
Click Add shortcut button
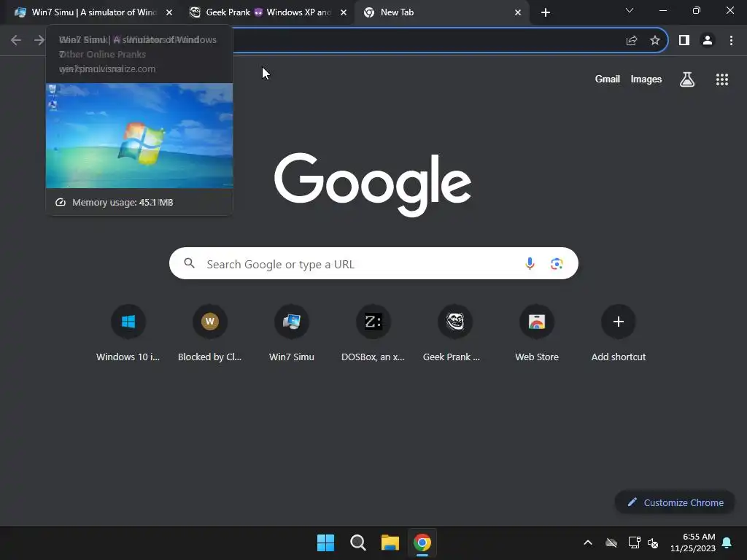619,333
